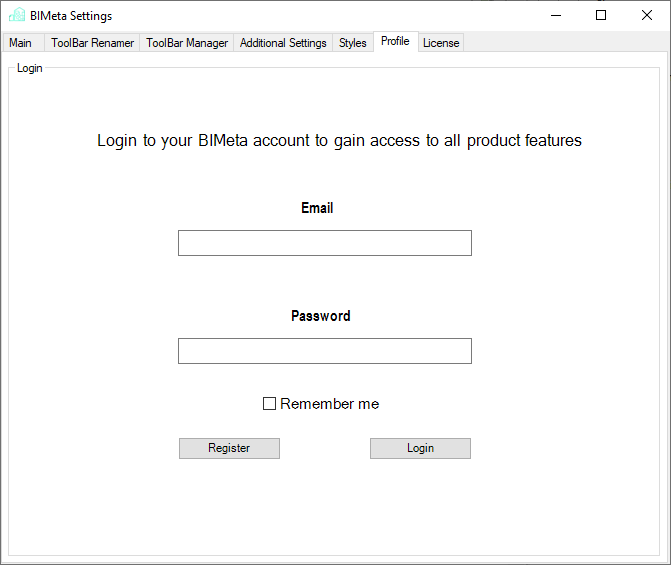Image resolution: width=671 pixels, height=565 pixels.
Task: Click the BIMeta Settings window title
Action: coord(71,16)
